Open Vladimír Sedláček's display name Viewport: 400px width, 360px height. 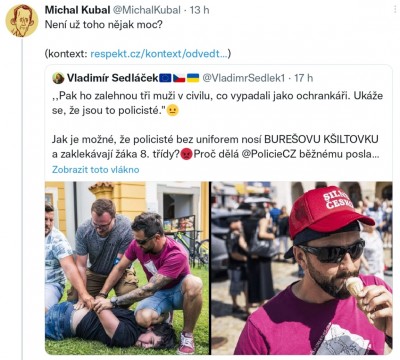tap(112, 78)
